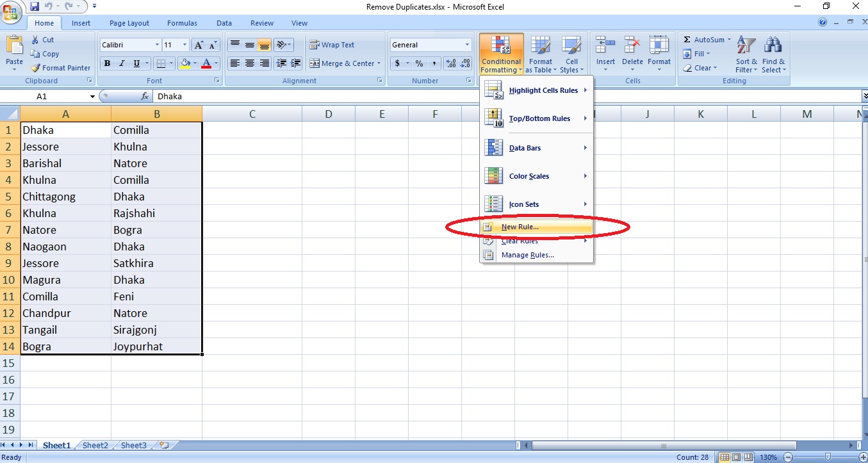Viewport: 868px width, 463px height.
Task: Switch to the Sheet2 worksheet tab
Action: coord(95,445)
